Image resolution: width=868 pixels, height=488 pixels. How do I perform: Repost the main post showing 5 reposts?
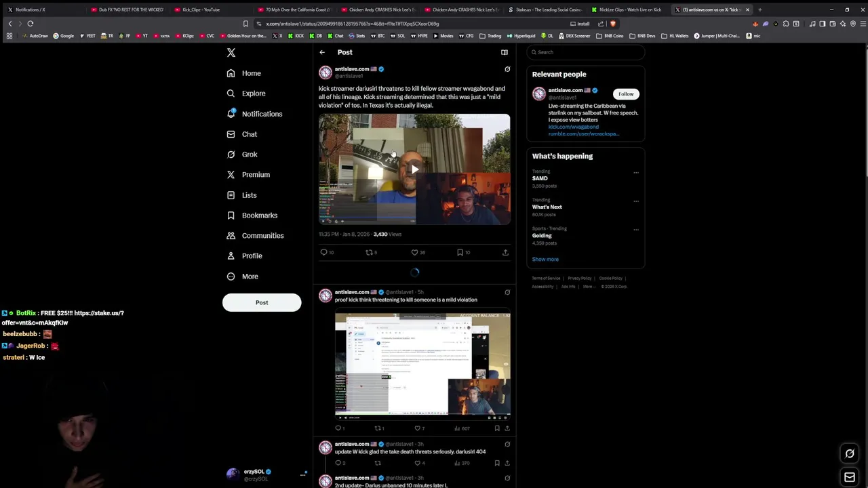click(371, 252)
